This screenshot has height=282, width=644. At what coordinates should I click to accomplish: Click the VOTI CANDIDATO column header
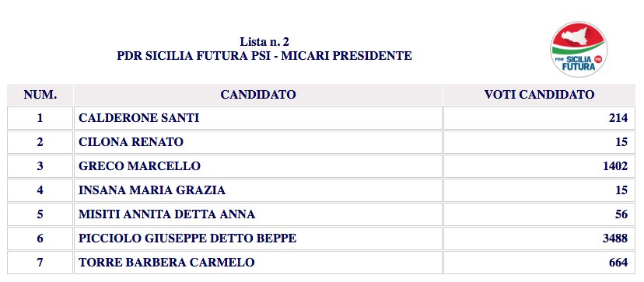tap(539, 95)
